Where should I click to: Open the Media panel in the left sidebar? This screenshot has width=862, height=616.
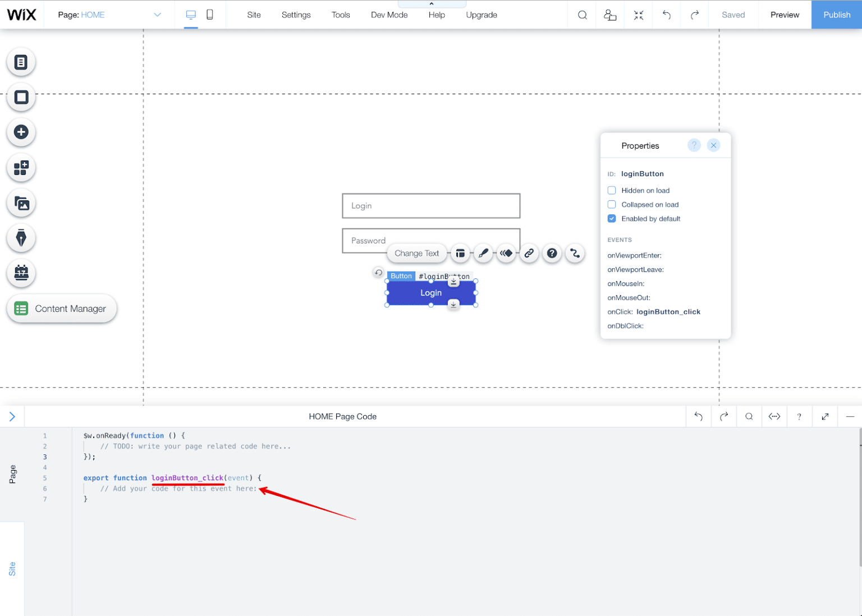21,203
